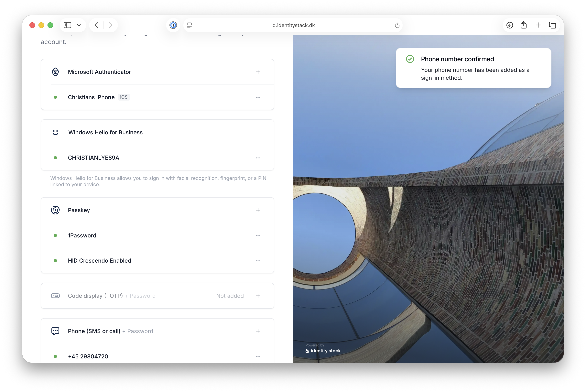Click the Windows Hello description text
The height and width of the screenshot is (392, 586).
158,181
